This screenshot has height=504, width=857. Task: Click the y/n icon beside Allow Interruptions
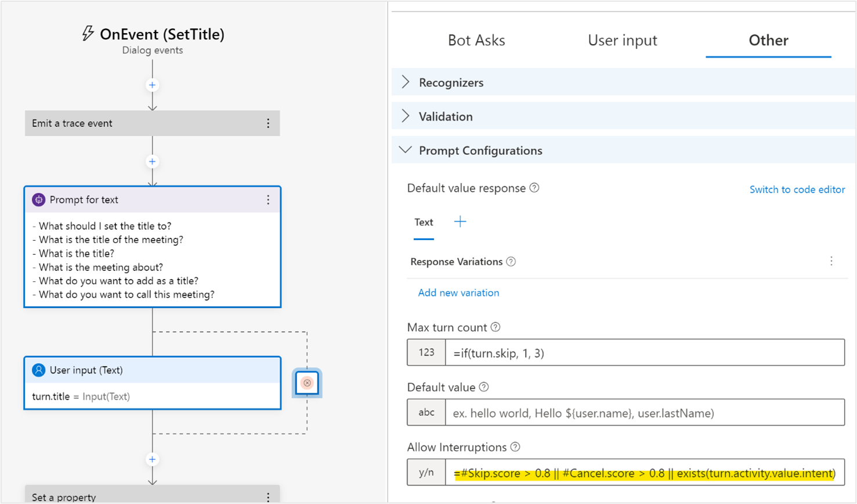pos(426,473)
